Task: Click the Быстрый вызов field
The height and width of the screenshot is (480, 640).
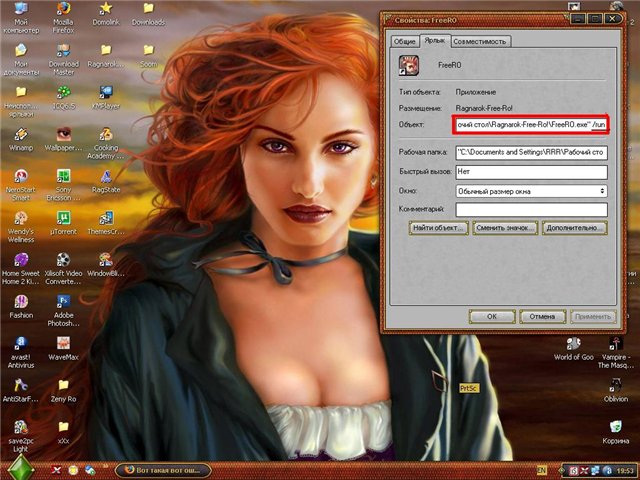Action: (531, 172)
